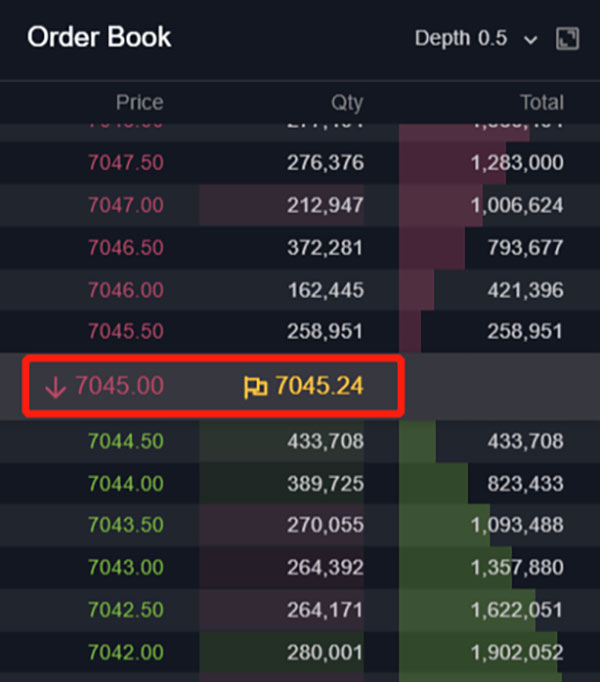The width and height of the screenshot is (600, 682).
Task: Click the yellow mark price flag icon
Action: pos(255,386)
